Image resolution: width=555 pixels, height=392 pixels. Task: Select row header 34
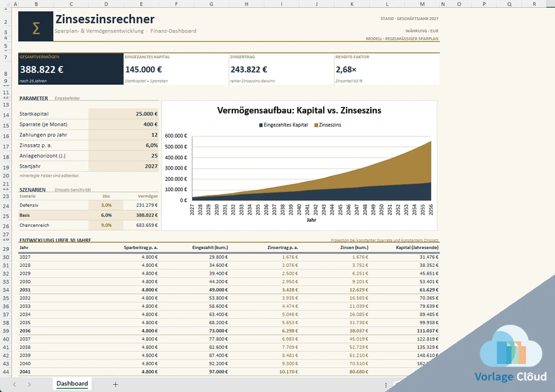[x=6, y=290]
